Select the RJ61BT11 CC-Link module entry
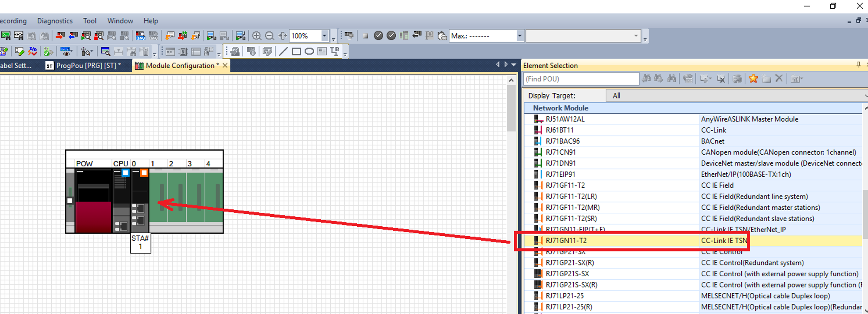 693,130
